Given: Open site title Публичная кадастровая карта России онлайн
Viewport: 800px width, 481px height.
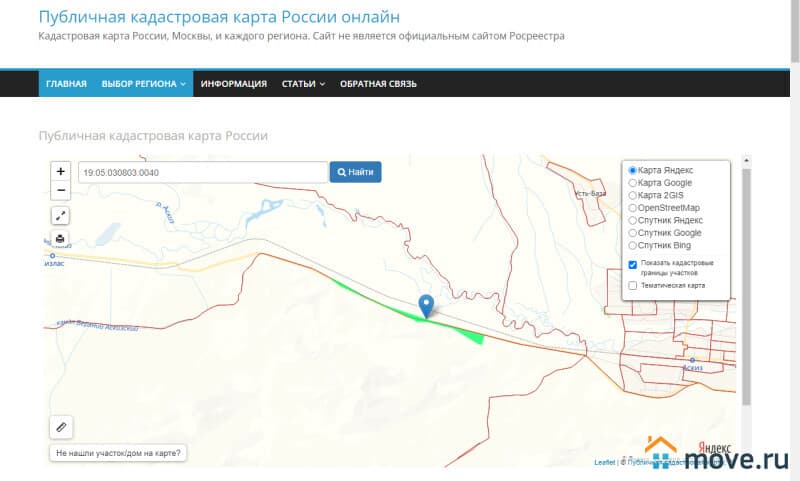Looking at the screenshot, I should click(x=219, y=17).
